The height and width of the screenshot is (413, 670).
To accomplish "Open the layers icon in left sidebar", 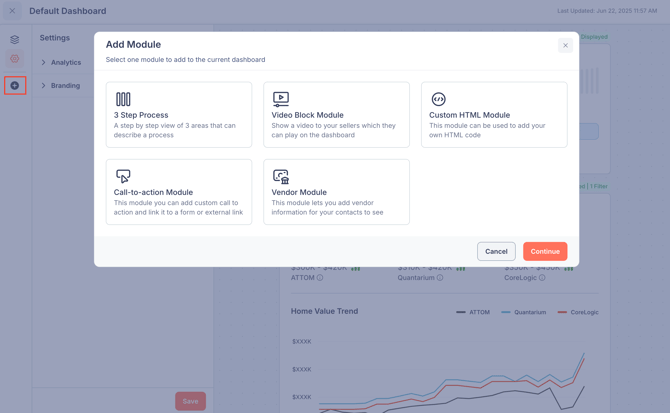I will click(15, 40).
